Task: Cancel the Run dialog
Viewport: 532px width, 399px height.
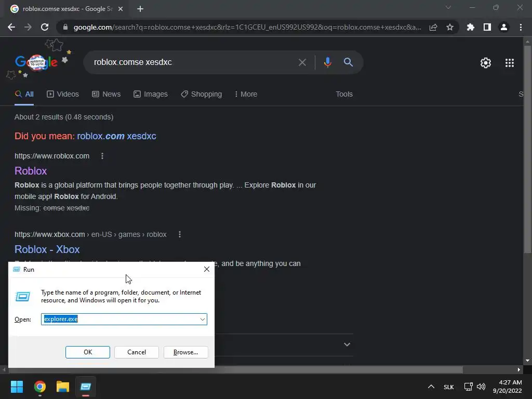Action: point(137,352)
